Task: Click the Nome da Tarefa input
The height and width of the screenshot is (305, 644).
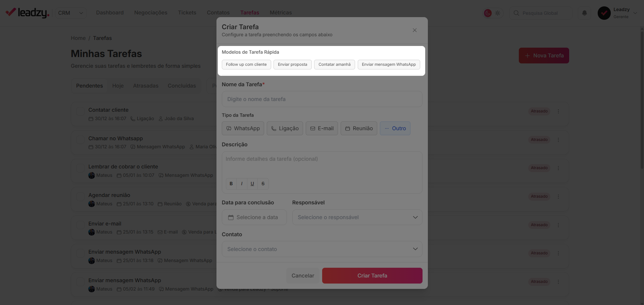Action: (322, 99)
